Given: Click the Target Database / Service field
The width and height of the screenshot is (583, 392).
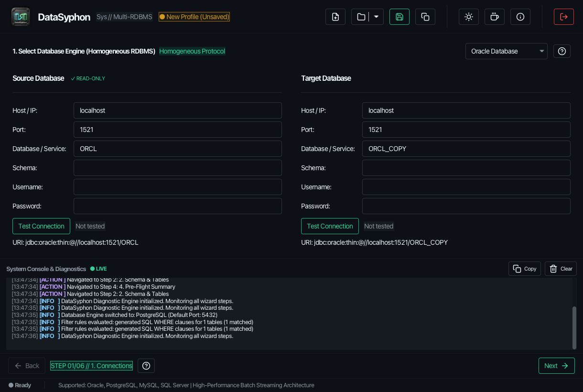Looking at the screenshot, I should (466, 149).
